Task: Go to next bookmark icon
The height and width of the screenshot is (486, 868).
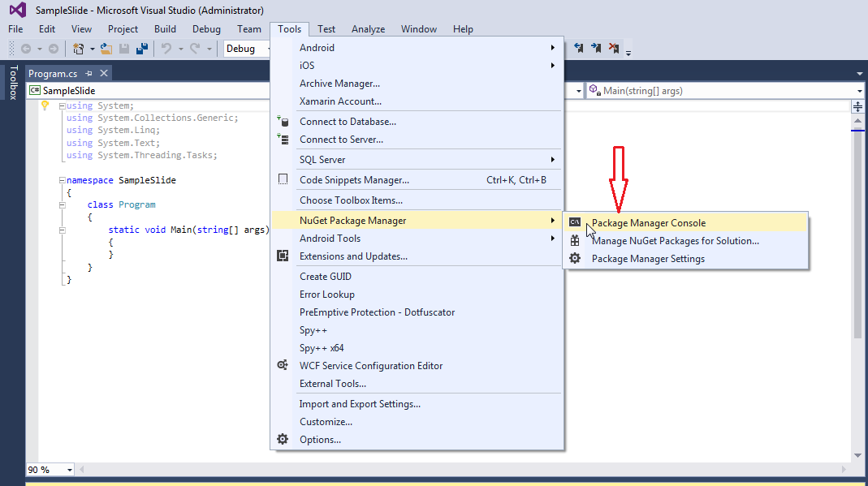Action: tap(596, 49)
